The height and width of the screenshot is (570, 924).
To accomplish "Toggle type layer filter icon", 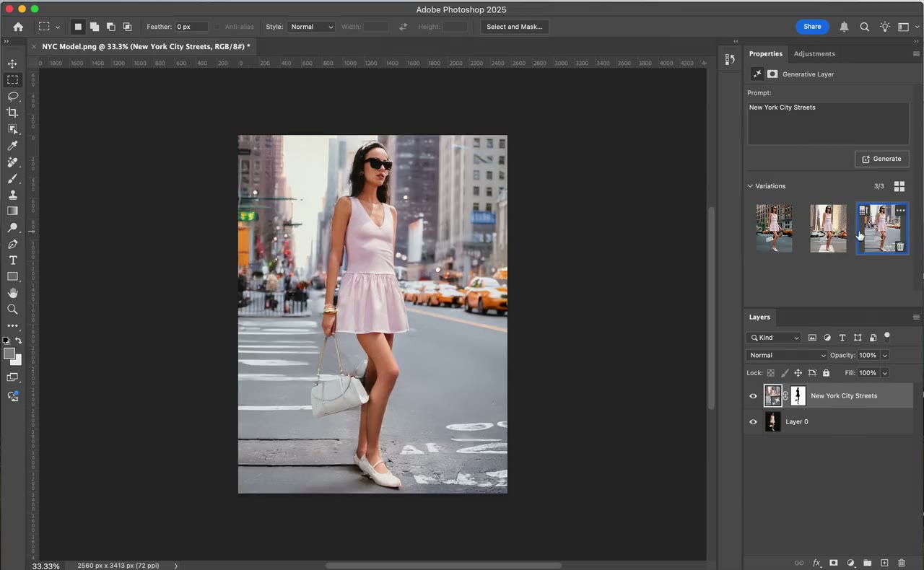I will 842,338.
